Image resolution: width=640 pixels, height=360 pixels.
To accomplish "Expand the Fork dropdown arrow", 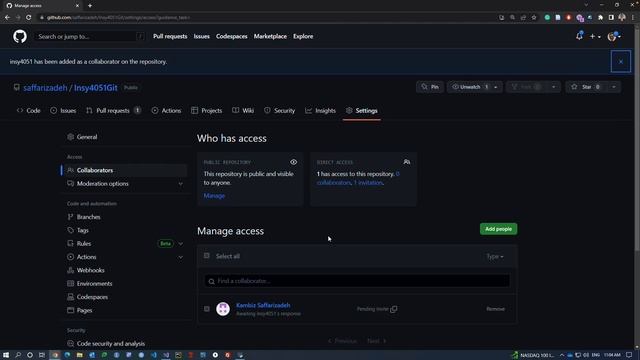I will 553,87.
